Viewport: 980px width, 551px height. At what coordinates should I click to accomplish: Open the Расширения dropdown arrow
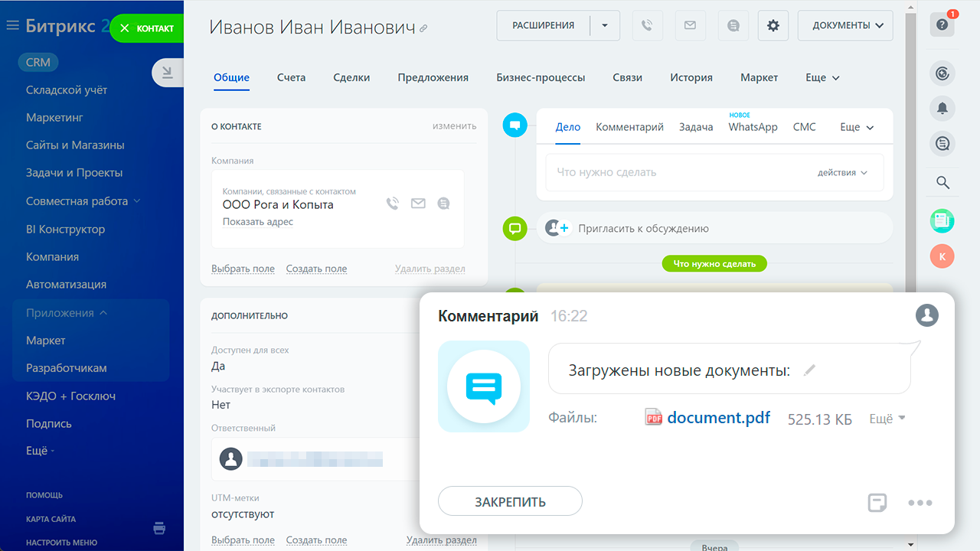click(605, 25)
